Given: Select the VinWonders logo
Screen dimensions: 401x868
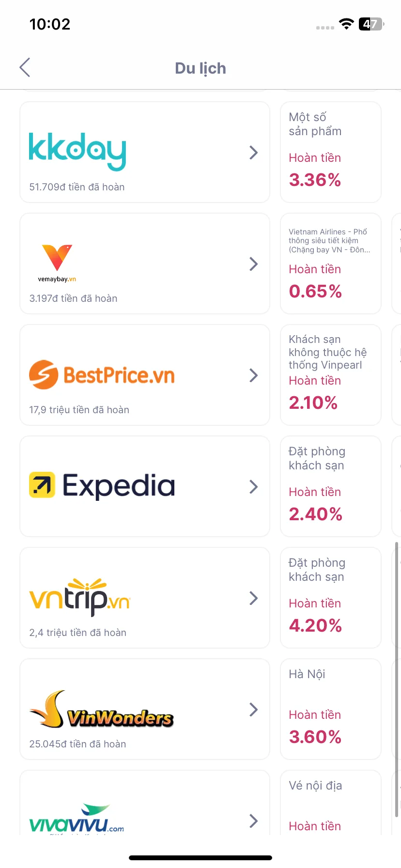Looking at the screenshot, I should [x=101, y=709].
